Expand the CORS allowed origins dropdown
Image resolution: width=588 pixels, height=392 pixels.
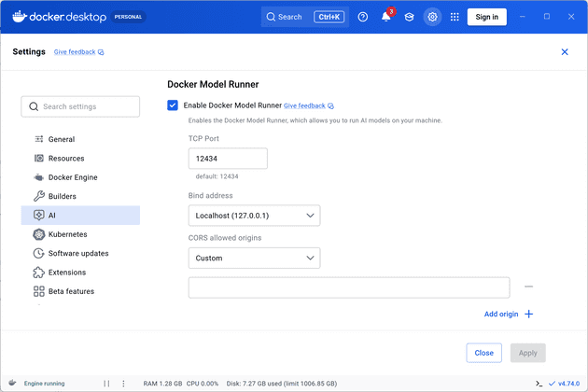pos(254,259)
